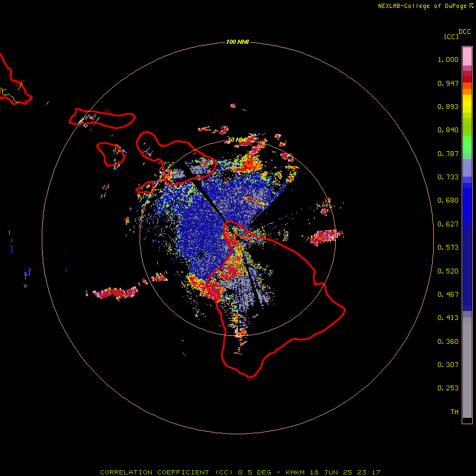Click the 0.520 colorbar value
476x476 pixels.
(x=448, y=271)
